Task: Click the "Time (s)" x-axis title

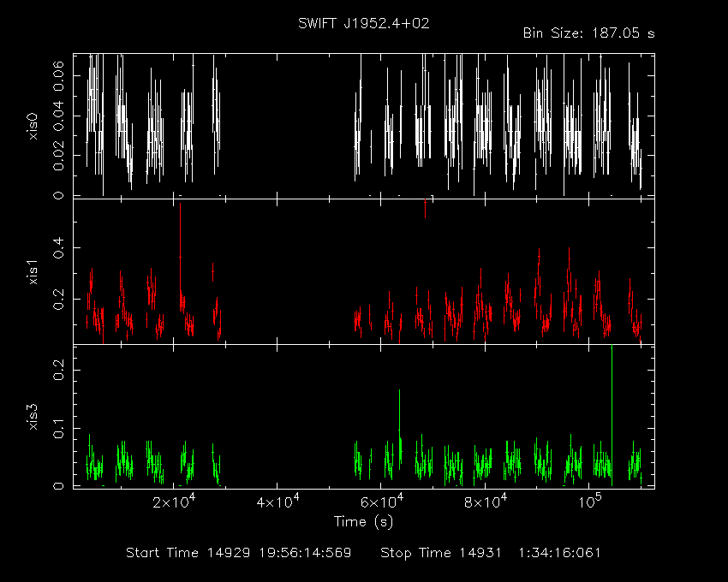Action: pos(363,522)
